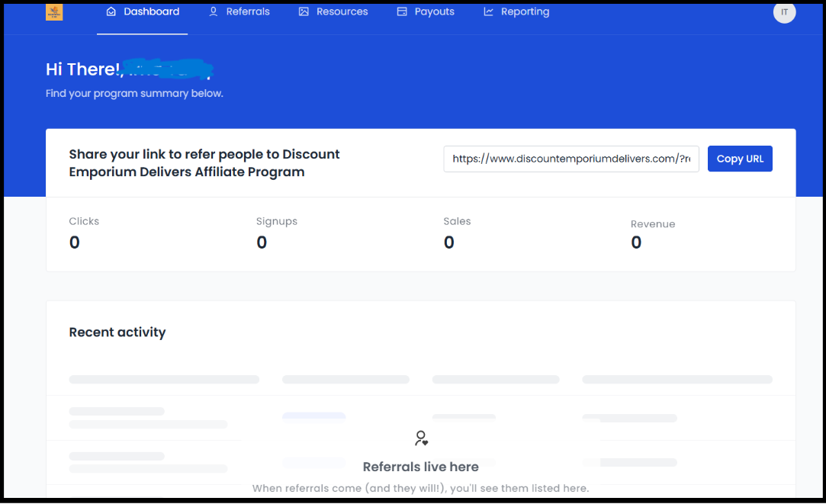Click the Payouts card icon
826x504 pixels.
pyautogui.click(x=402, y=11)
